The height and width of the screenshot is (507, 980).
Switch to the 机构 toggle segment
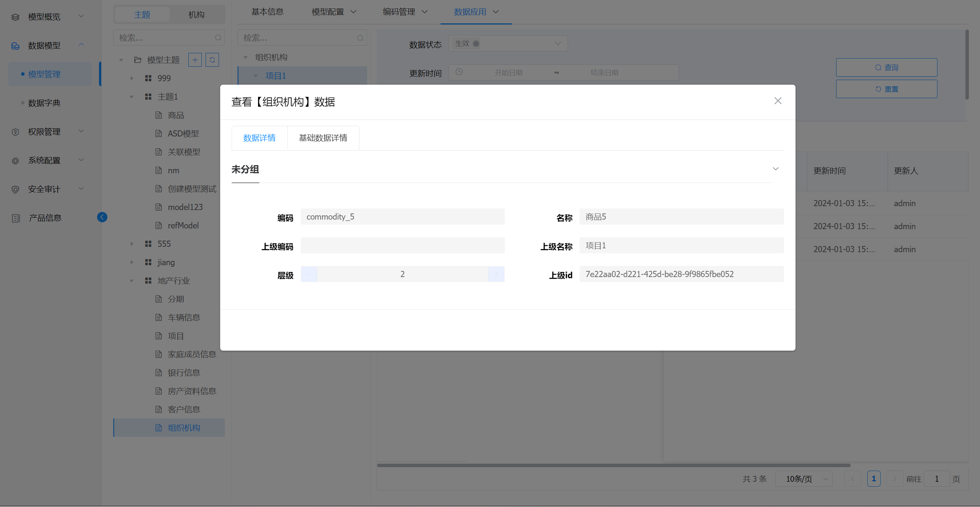click(x=196, y=15)
